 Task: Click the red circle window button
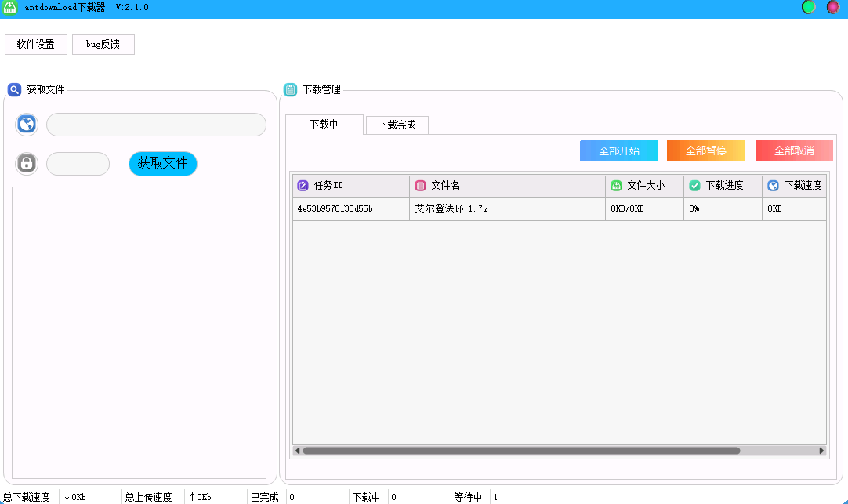(x=833, y=7)
